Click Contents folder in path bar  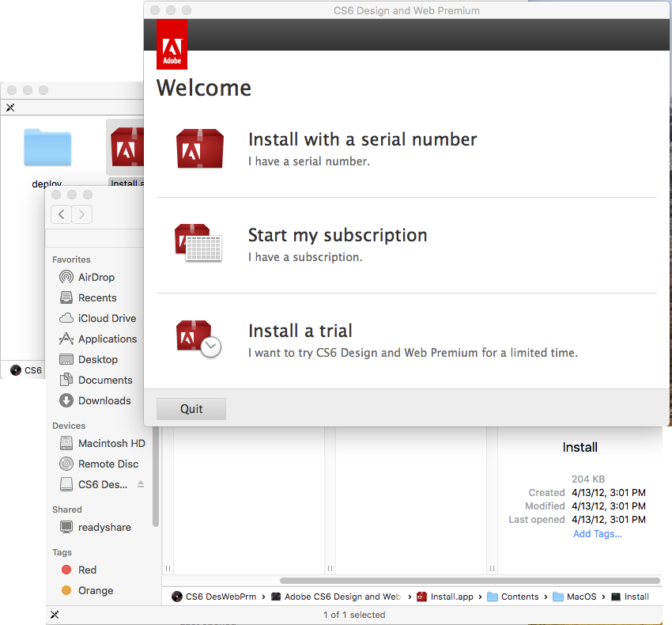coord(513,597)
